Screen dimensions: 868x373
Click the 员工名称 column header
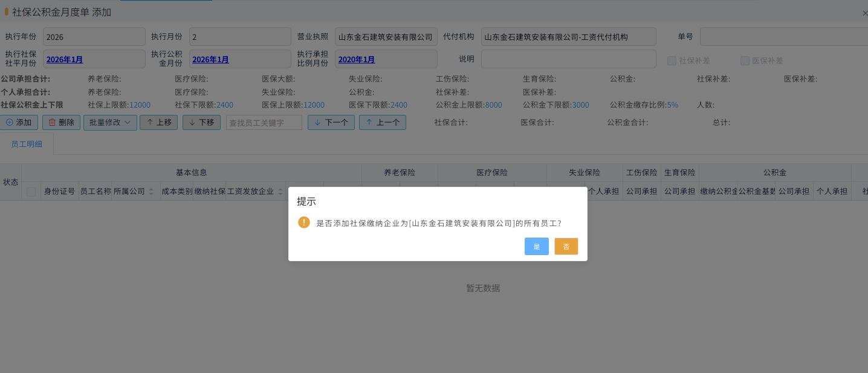pyautogui.click(x=96, y=192)
